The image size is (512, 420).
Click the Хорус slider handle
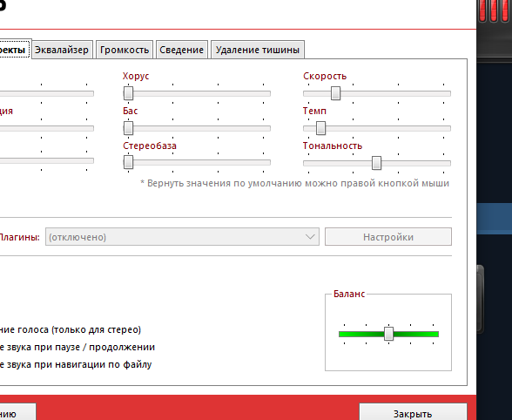click(128, 93)
